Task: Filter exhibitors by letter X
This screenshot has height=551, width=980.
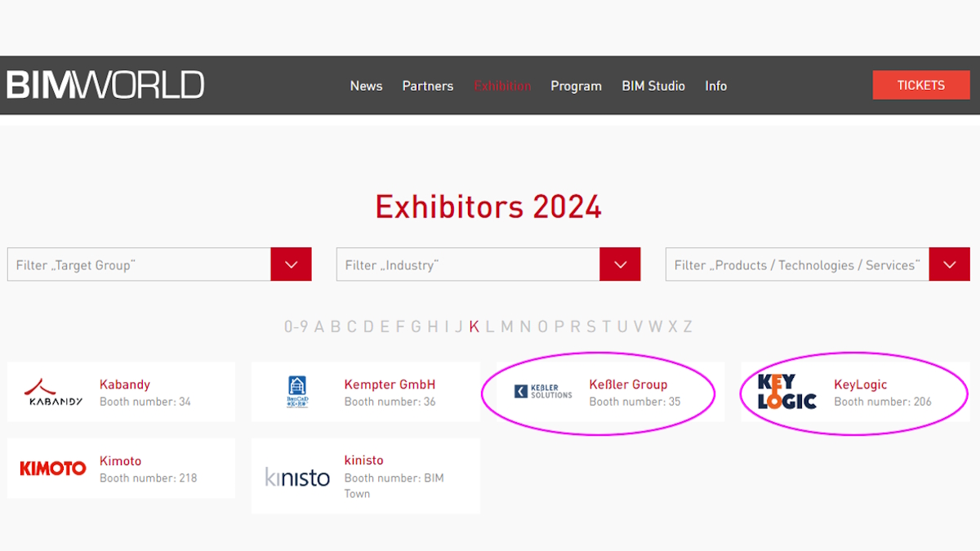Action: click(x=673, y=327)
